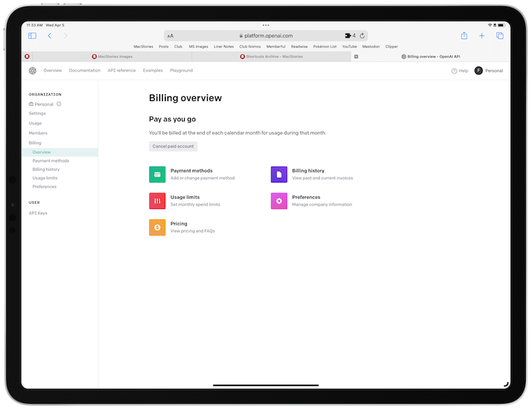Open sidebar Usage limits item
This screenshot has width=532, height=410.
45,178
